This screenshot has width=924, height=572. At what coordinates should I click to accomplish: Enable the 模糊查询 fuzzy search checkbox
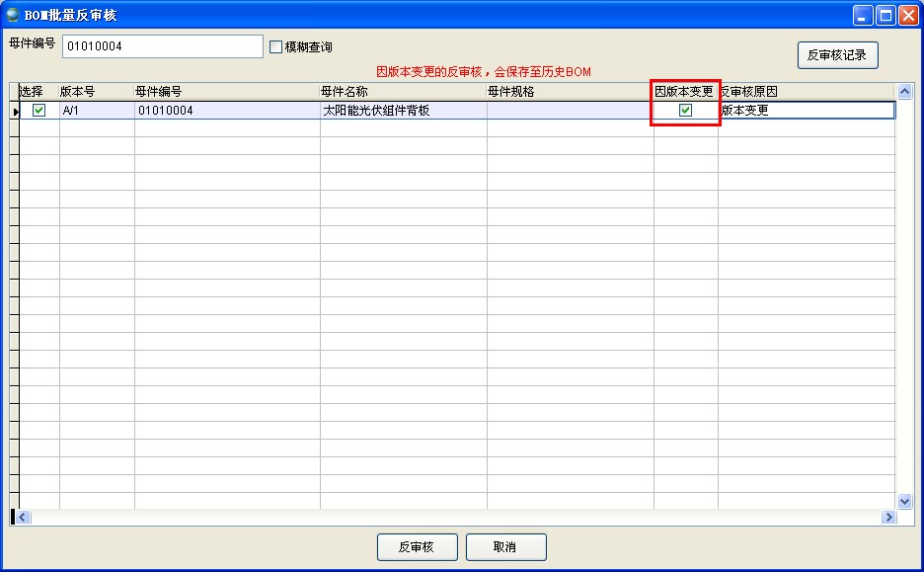click(x=276, y=46)
